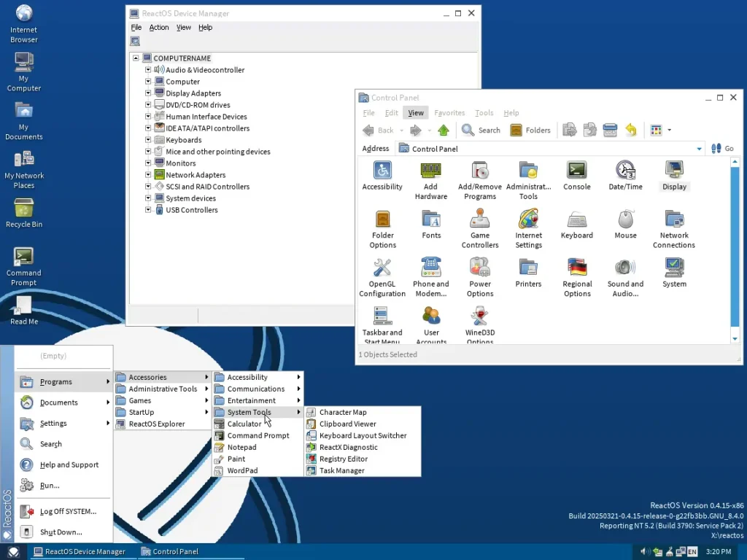Image resolution: width=747 pixels, height=560 pixels.
Task: Open the Administrative Tools icon in Control Panel
Action: [528, 181]
